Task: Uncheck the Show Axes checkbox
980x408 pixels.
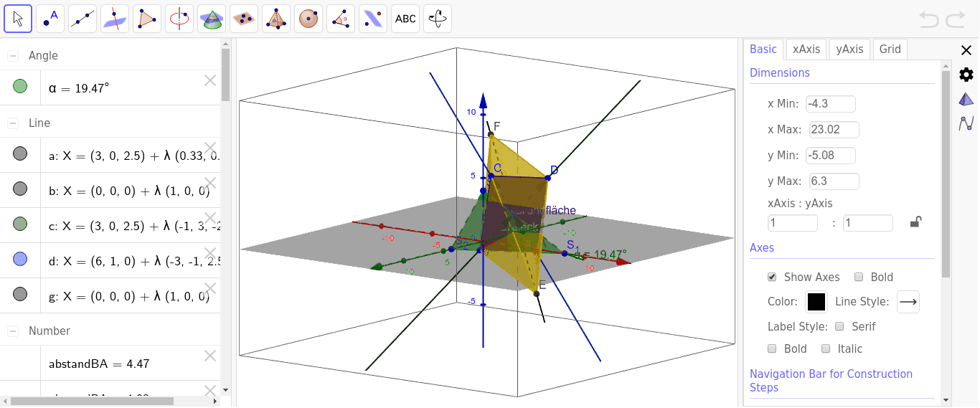Action: (772, 277)
